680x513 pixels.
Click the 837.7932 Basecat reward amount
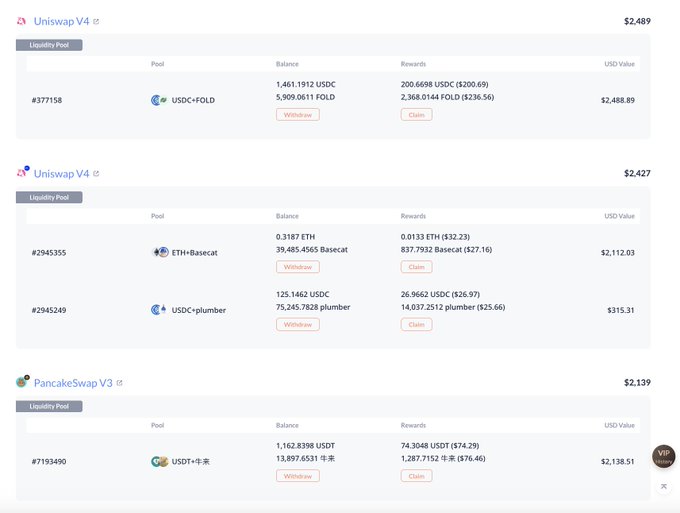[446, 249]
